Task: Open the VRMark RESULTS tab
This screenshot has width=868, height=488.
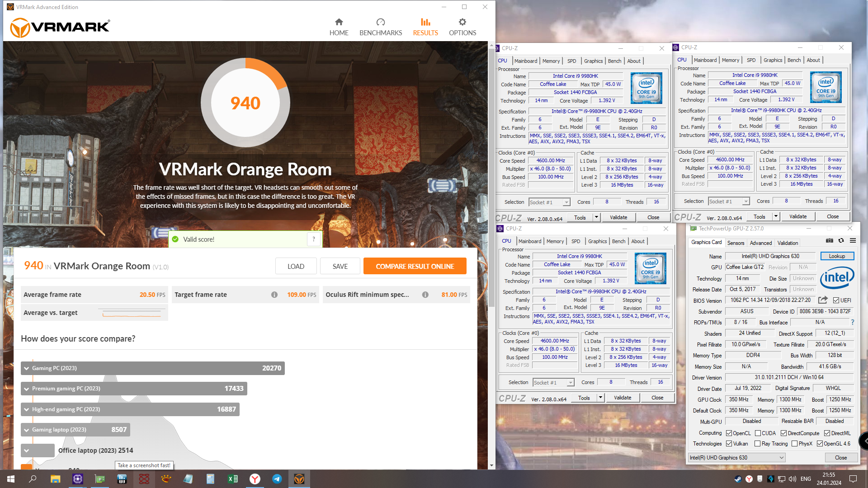Action: [425, 27]
